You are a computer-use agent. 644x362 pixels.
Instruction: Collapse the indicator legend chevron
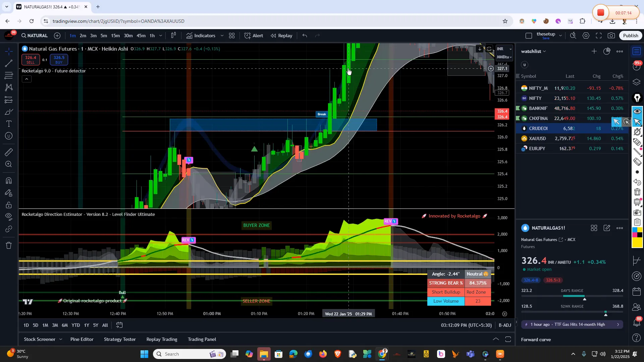click(x=26, y=79)
